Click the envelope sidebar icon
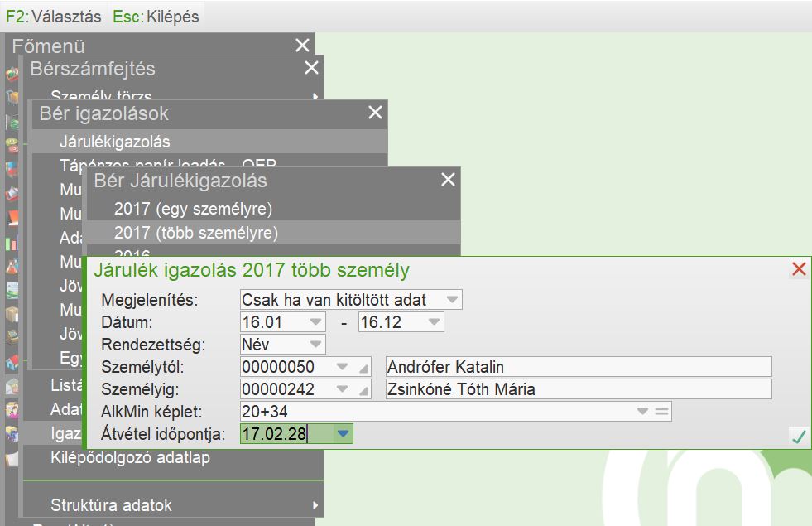The image size is (812, 526). (x=12, y=385)
